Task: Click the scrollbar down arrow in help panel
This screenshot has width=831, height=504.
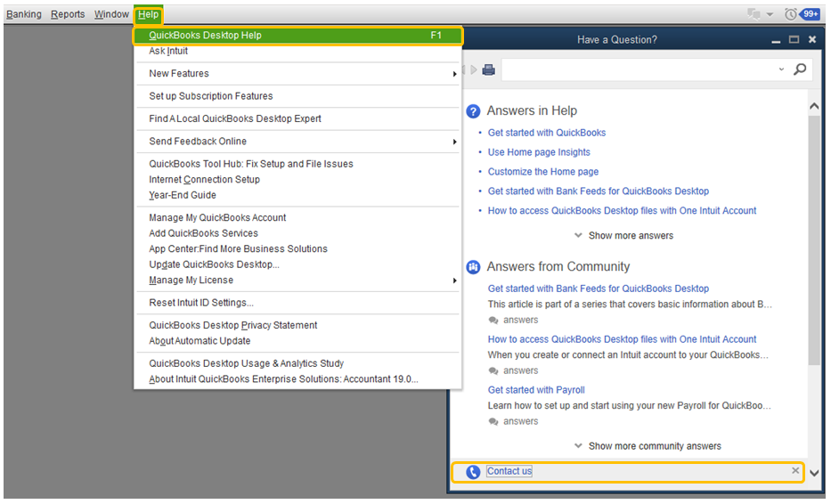Action: [x=814, y=473]
